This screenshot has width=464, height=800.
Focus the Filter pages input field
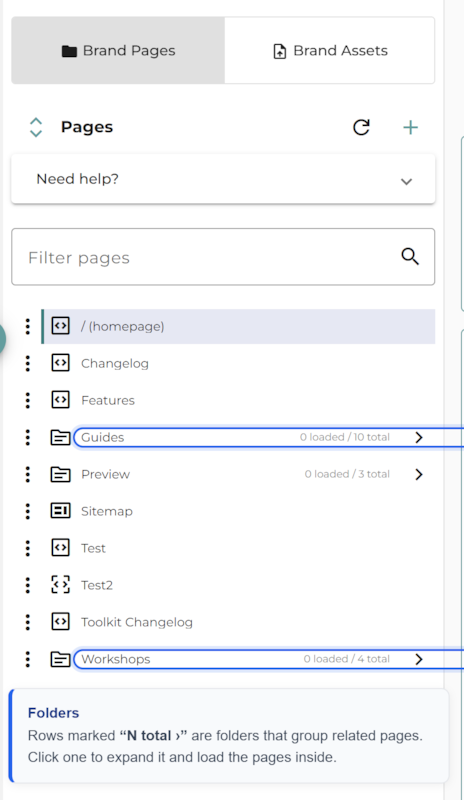[223, 257]
